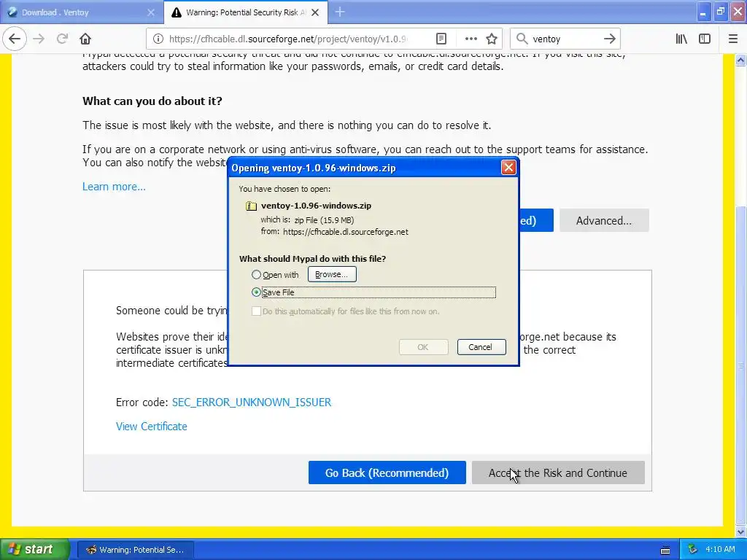Cancel the file download dialog
Image resolution: width=747 pixels, height=560 pixels.
[481, 347]
